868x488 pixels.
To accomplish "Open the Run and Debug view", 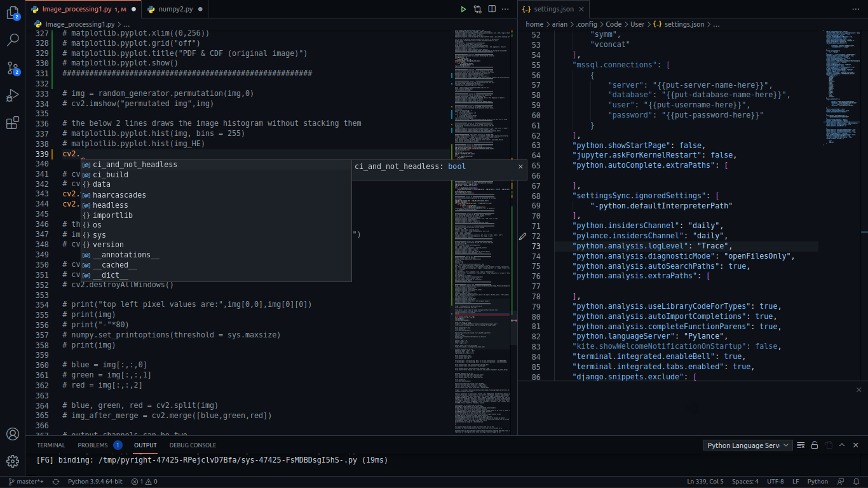I will [13, 95].
